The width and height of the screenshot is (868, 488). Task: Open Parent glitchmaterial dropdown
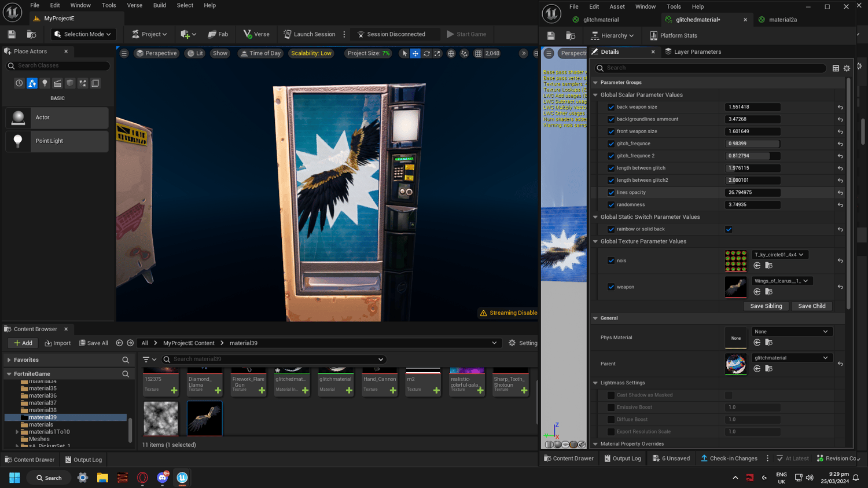791,358
